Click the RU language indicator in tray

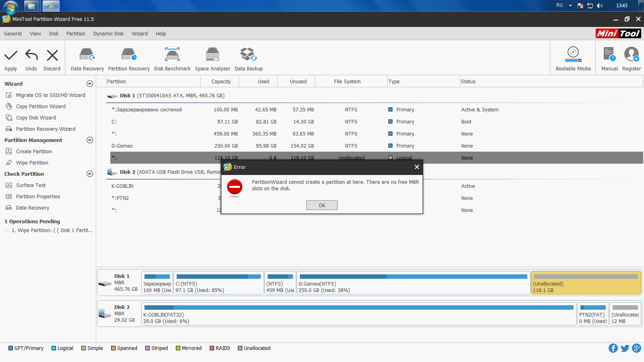(559, 6)
